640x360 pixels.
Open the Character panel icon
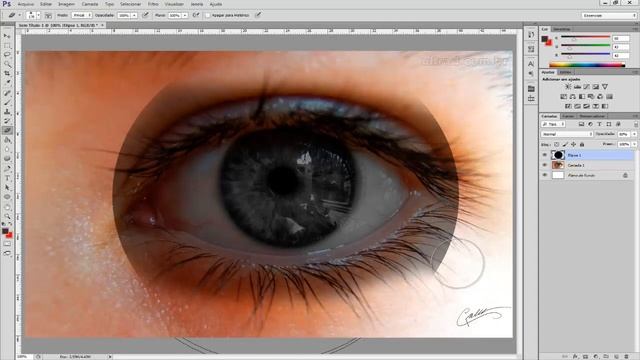point(531,64)
